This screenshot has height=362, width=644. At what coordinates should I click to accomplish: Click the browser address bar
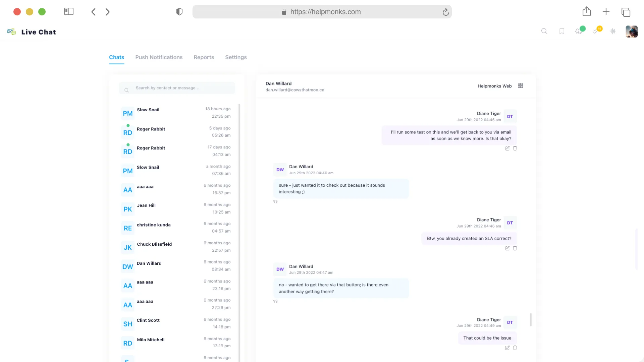click(x=322, y=12)
